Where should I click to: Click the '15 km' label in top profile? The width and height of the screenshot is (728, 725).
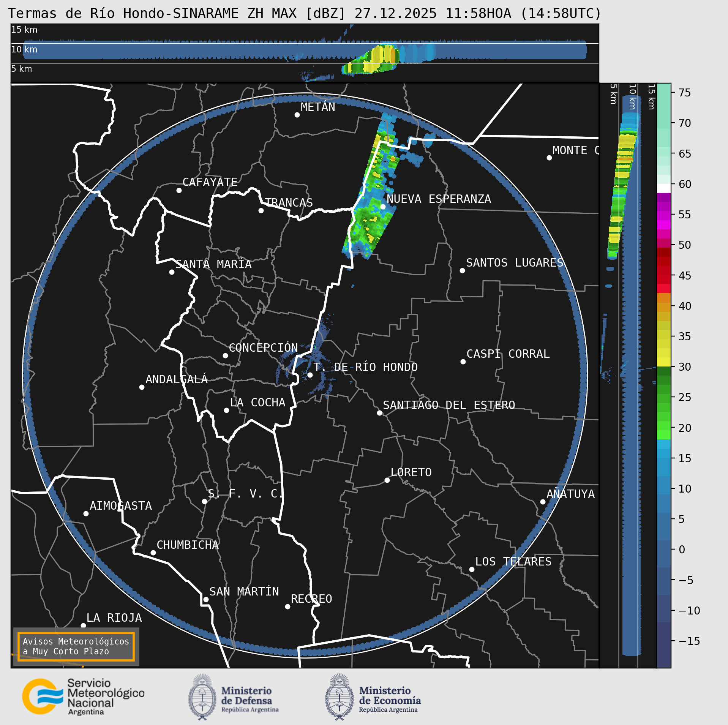[24, 30]
